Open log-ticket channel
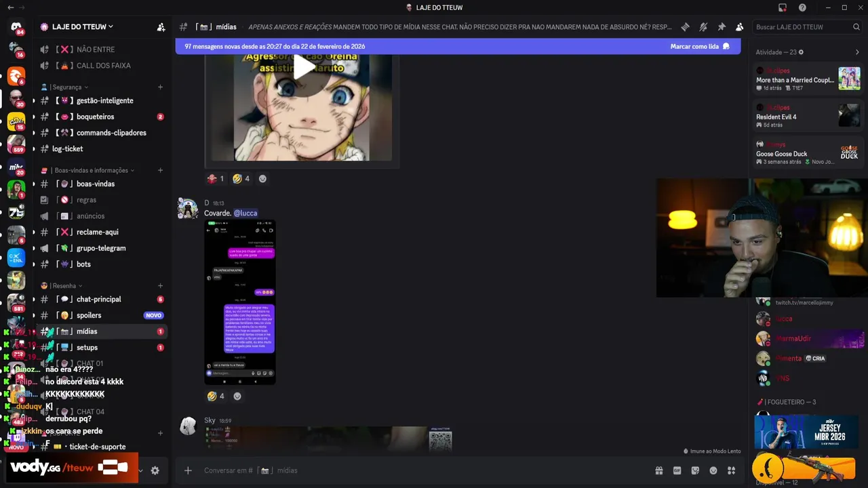 (102, 148)
